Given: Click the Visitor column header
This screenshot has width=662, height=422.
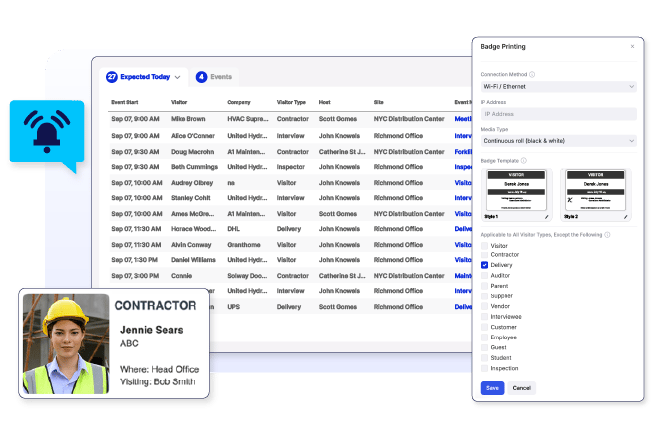Looking at the screenshot, I should 179,102.
